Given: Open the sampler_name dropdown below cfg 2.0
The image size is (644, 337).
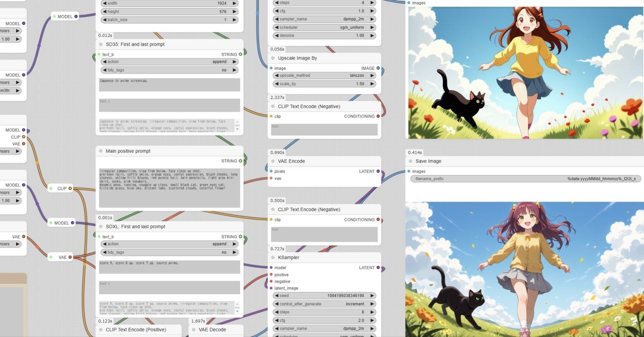Looking at the screenshot, I should click(x=324, y=329).
